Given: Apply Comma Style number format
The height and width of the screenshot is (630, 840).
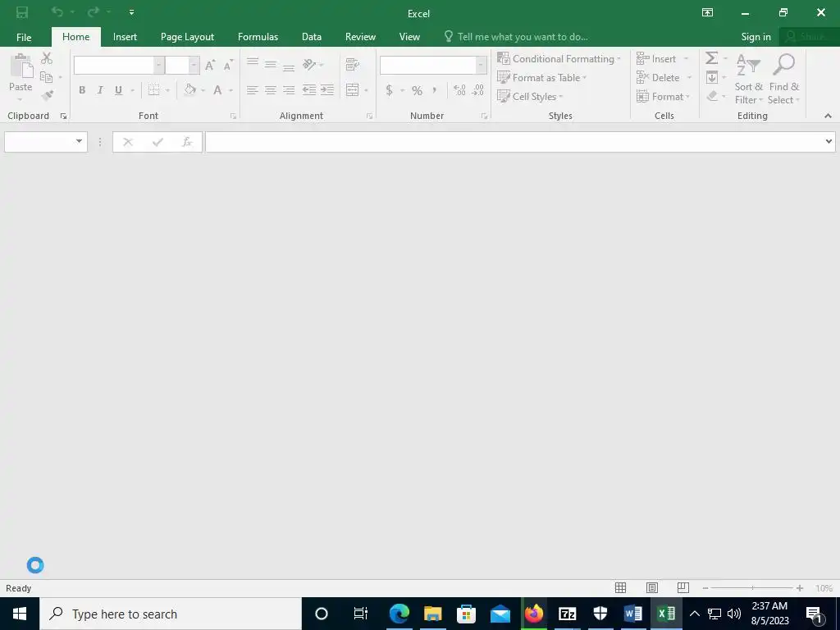Looking at the screenshot, I should point(435,89).
